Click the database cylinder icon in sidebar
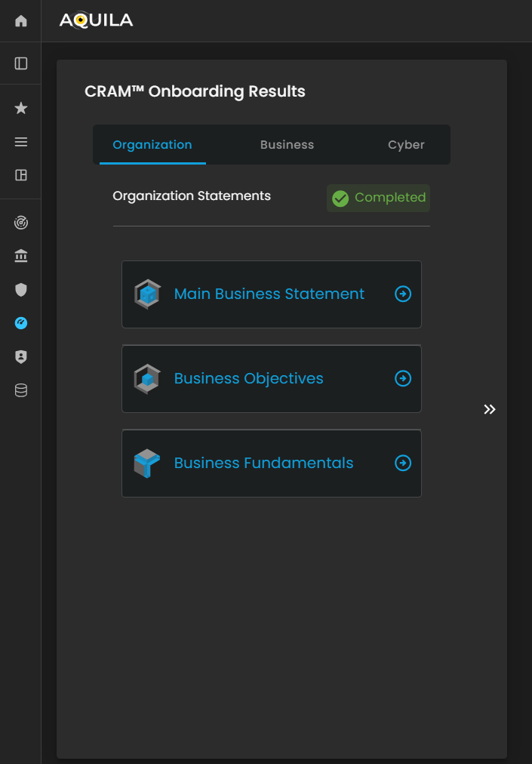Viewport: 532px width, 764px height. coord(21,390)
